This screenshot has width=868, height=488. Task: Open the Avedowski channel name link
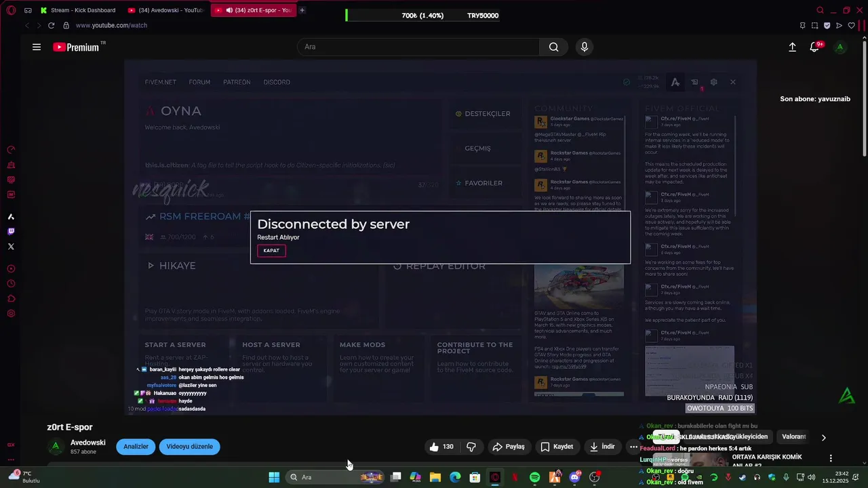click(x=88, y=443)
